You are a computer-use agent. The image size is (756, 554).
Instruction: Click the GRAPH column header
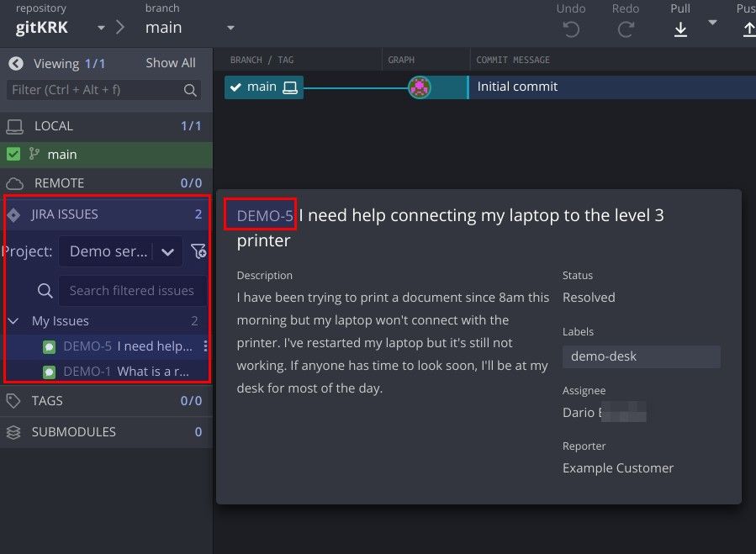[x=401, y=60]
